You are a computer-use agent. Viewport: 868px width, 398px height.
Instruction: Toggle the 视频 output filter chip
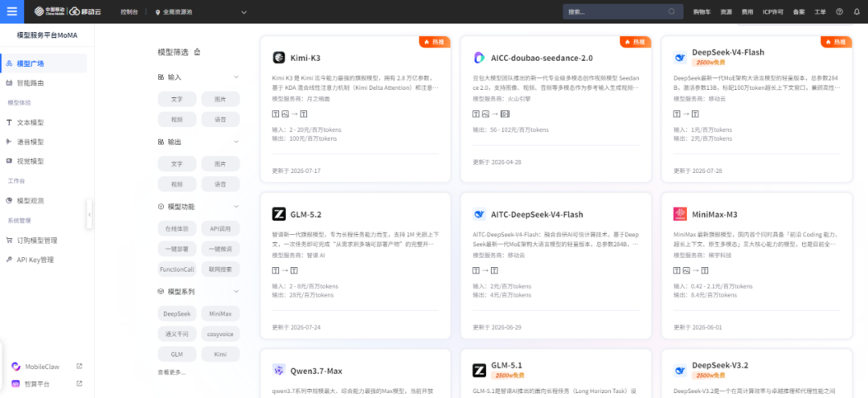[x=177, y=184]
